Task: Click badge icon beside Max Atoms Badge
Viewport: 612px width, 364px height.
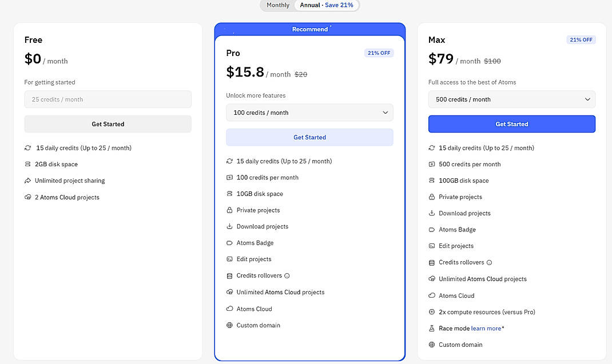Action: (x=432, y=229)
